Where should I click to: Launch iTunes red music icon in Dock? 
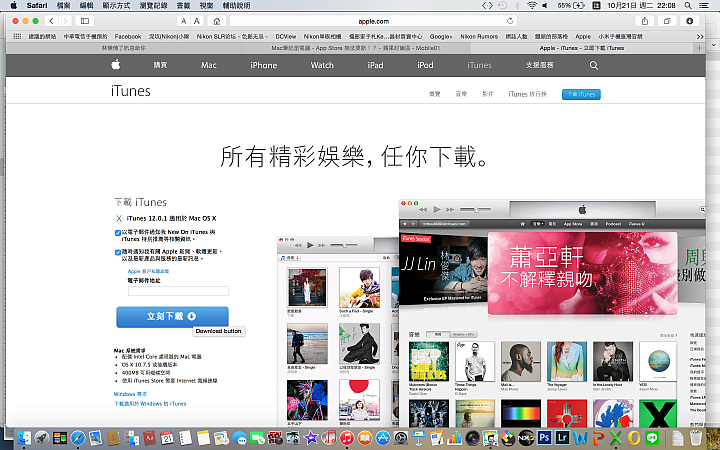point(347,438)
